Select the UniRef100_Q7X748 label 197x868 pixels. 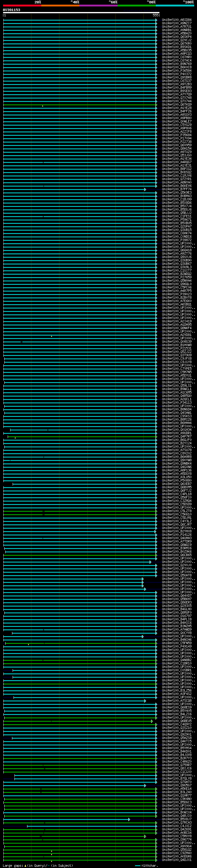pos(176,98)
